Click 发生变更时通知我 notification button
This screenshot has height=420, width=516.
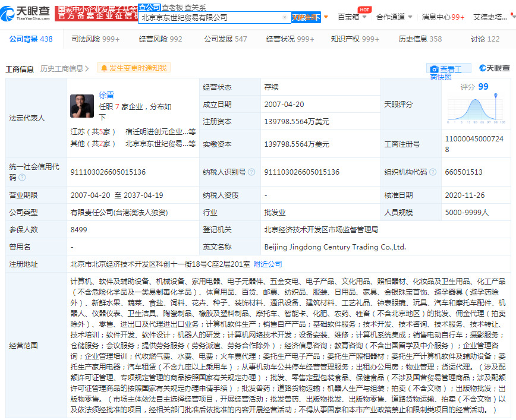[134, 68]
